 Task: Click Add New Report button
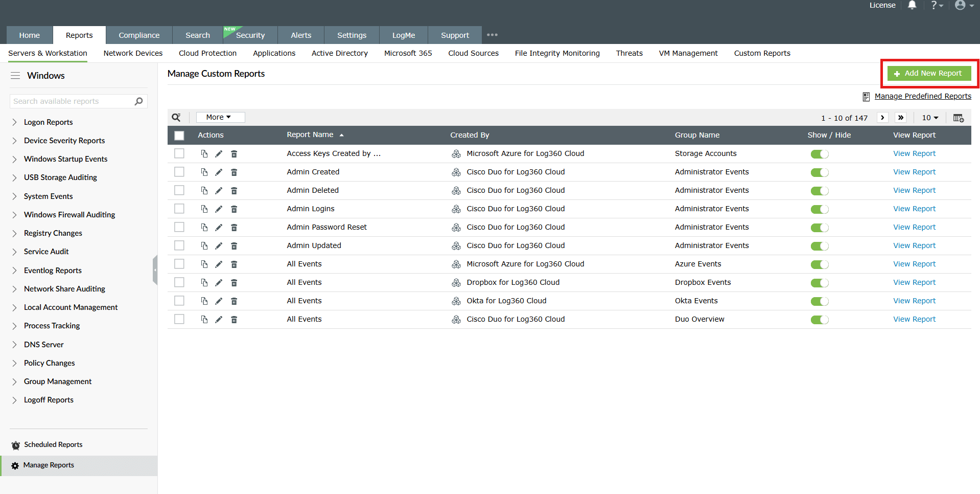click(x=929, y=74)
